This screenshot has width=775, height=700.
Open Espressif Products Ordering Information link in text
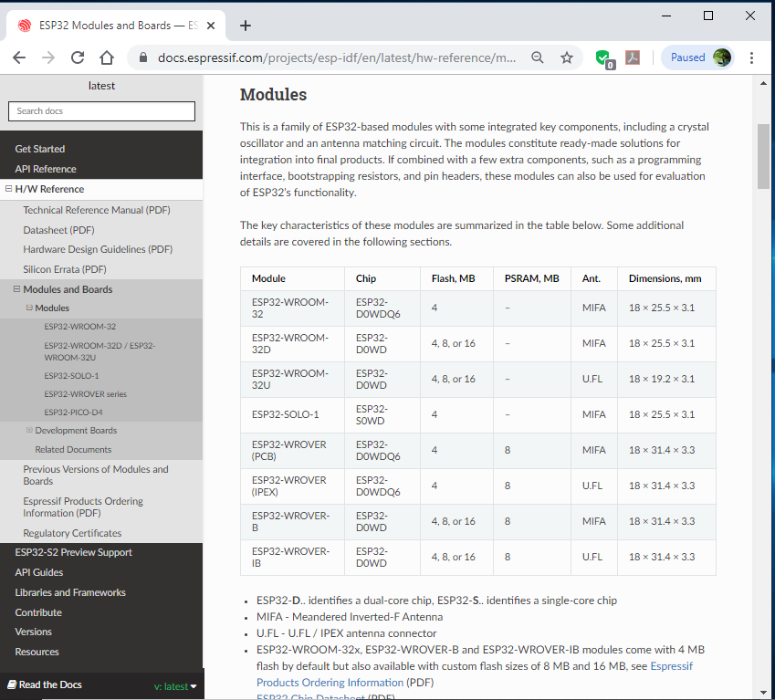[475, 674]
